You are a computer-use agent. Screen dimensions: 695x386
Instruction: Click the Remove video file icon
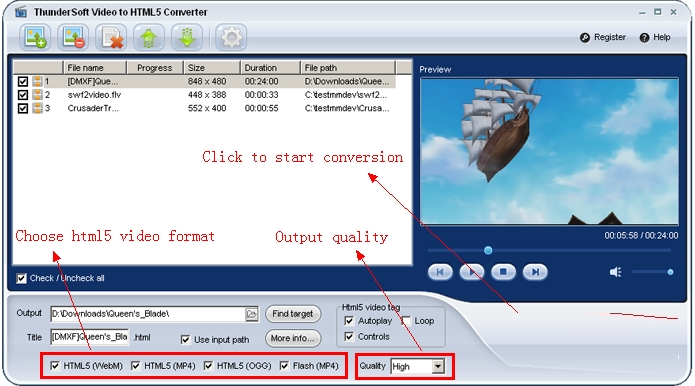point(73,37)
